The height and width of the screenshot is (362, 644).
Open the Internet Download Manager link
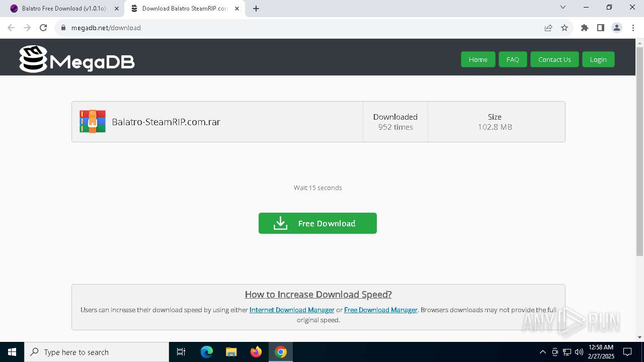pos(292,310)
